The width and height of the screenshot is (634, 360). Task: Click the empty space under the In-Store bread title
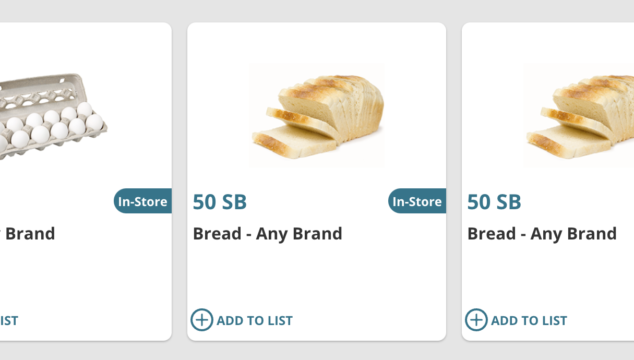317,277
